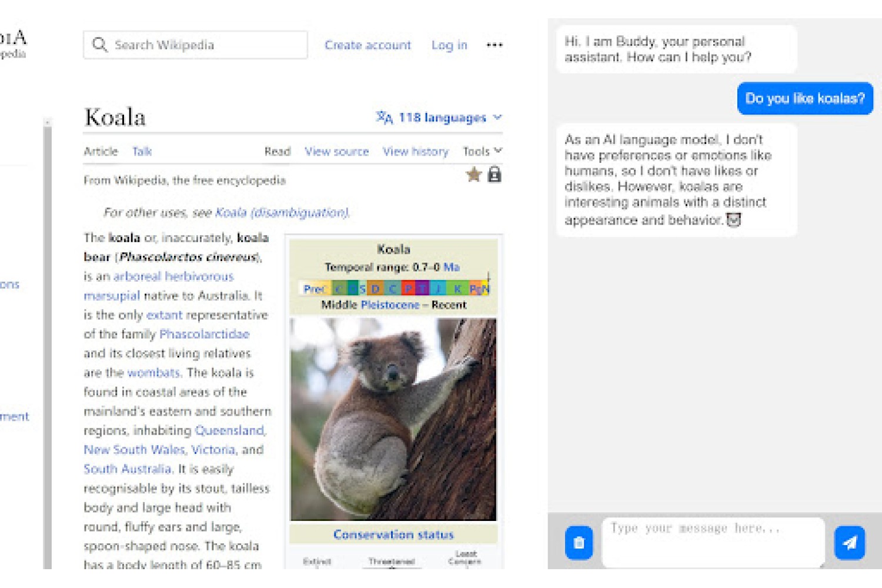Clear chat with the trash button
This screenshot has width=882, height=588.
(x=579, y=542)
